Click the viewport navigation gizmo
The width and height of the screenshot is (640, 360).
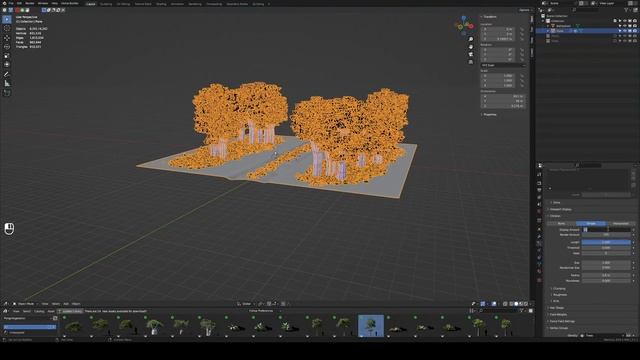point(464,25)
